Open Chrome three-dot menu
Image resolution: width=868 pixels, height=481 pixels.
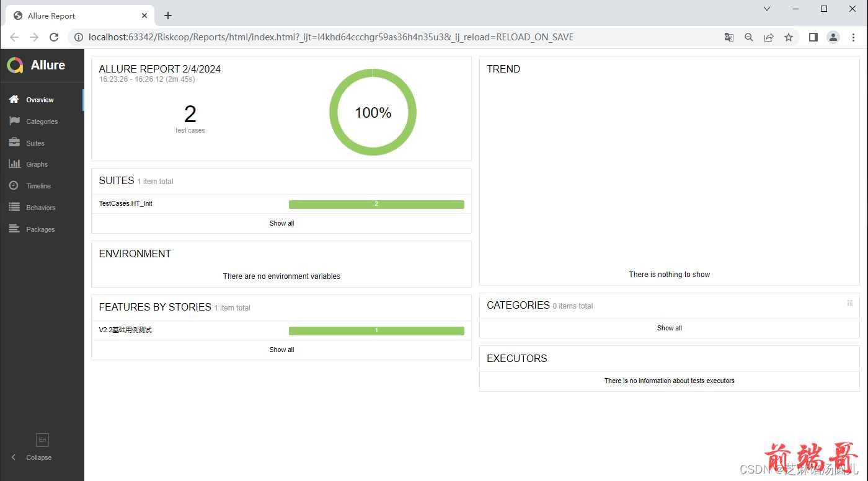click(x=854, y=37)
